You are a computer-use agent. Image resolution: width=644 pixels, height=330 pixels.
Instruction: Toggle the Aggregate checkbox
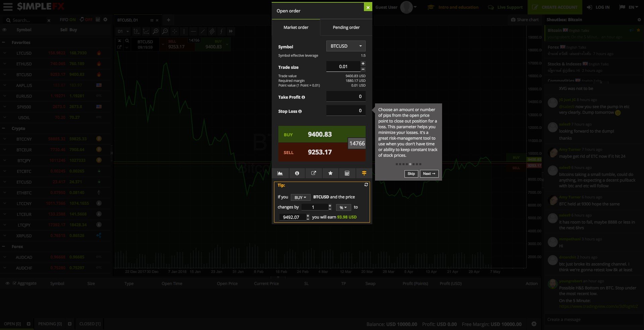tap(14, 283)
